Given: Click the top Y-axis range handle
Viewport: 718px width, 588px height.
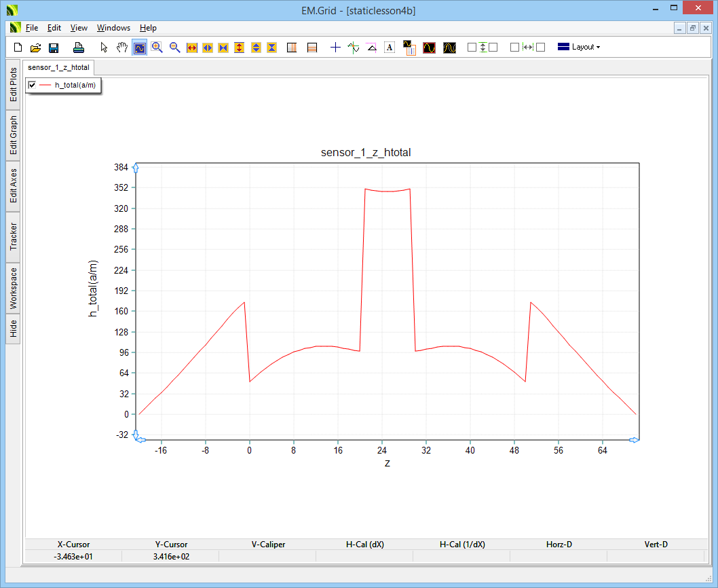Looking at the screenshot, I should [136, 168].
